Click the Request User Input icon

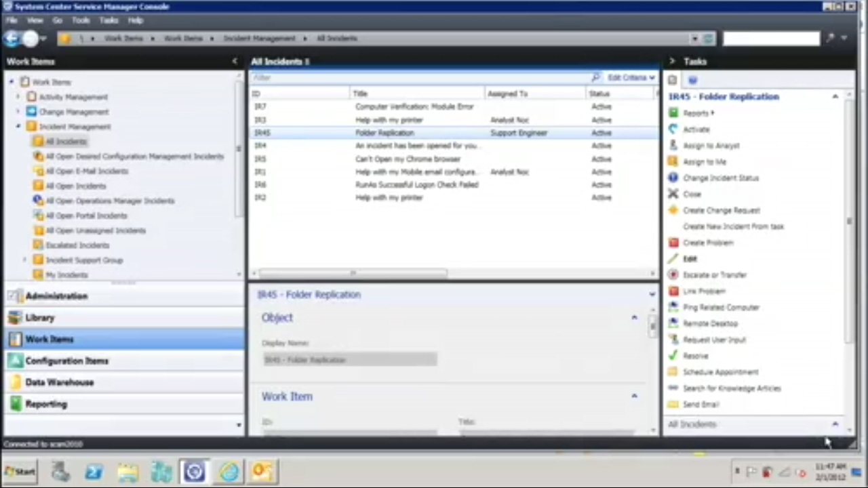tap(673, 340)
